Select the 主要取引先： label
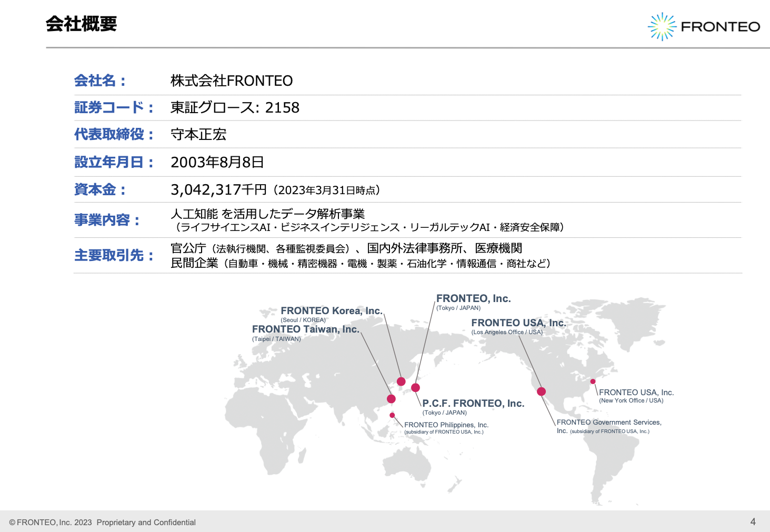Image resolution: width=770 pixels, height=532 pixels. tap(114, 255)
